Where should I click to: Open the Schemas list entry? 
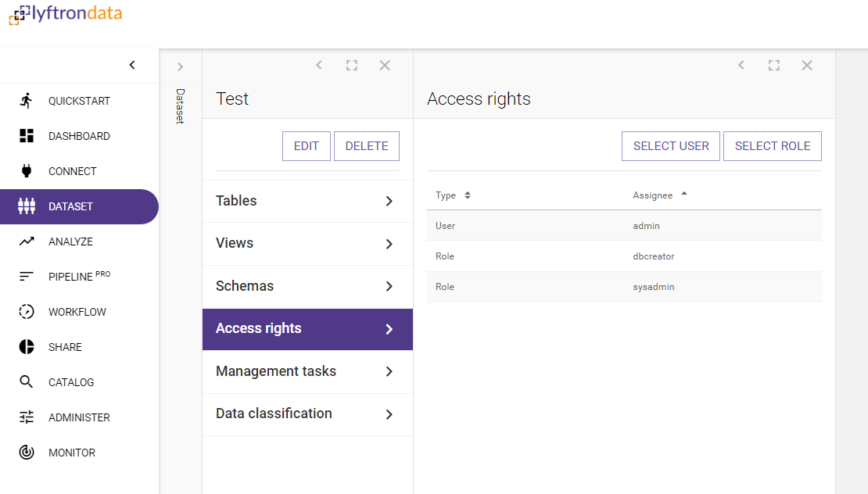[308, 286]
